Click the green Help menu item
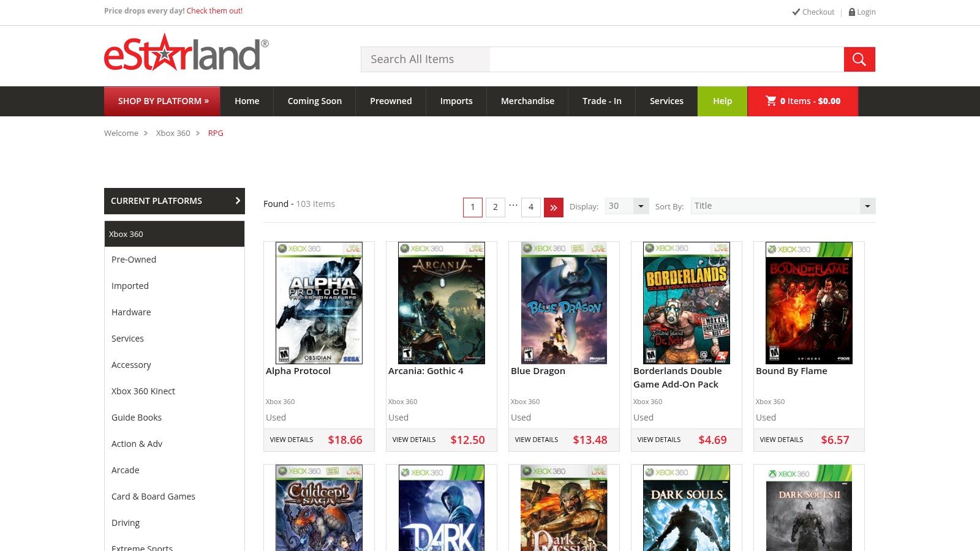 pos(723,101)
